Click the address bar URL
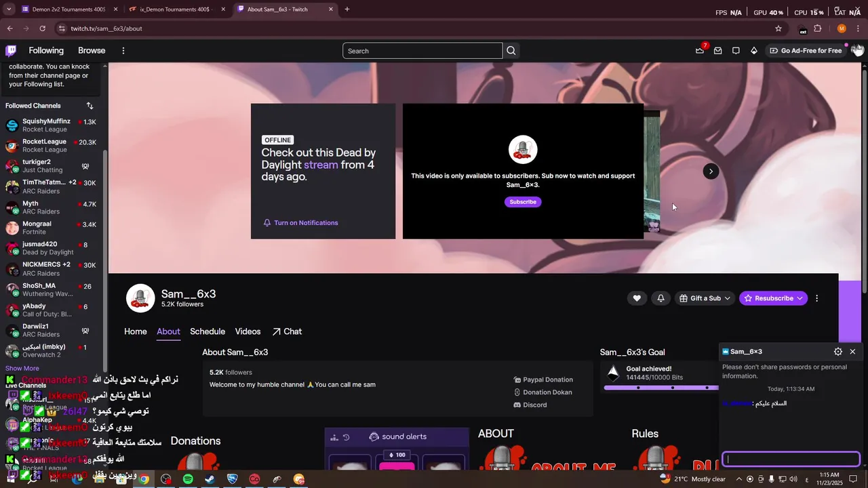The image size is (868, 488). click(x=106, y=28)
